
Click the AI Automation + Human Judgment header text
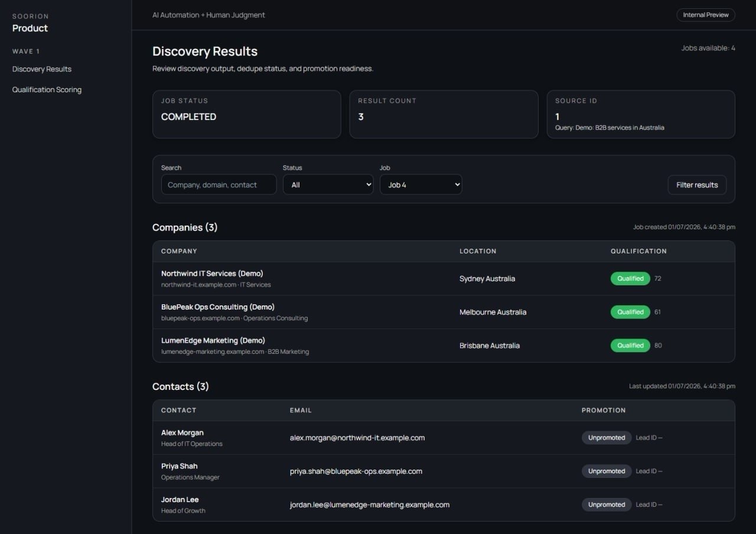point(208,15)
